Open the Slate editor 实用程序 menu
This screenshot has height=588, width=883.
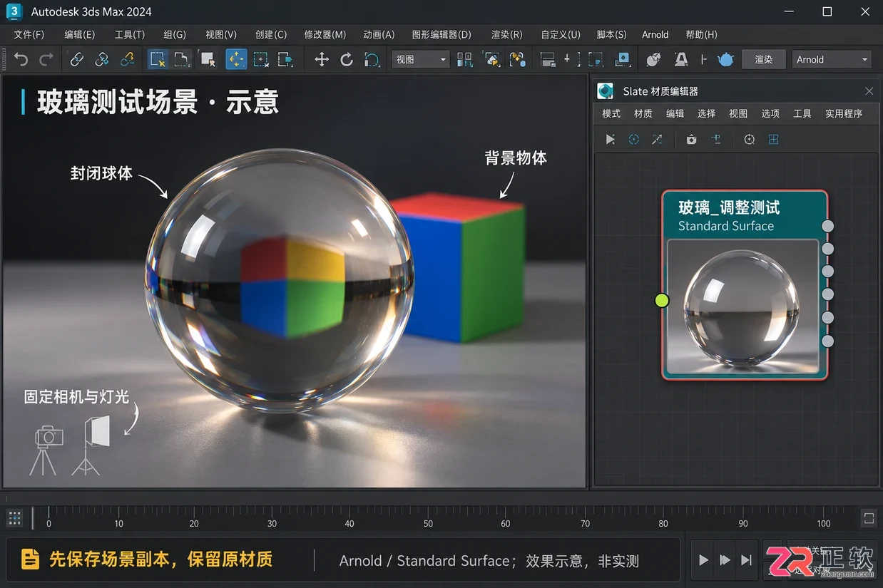pos(844,113)
